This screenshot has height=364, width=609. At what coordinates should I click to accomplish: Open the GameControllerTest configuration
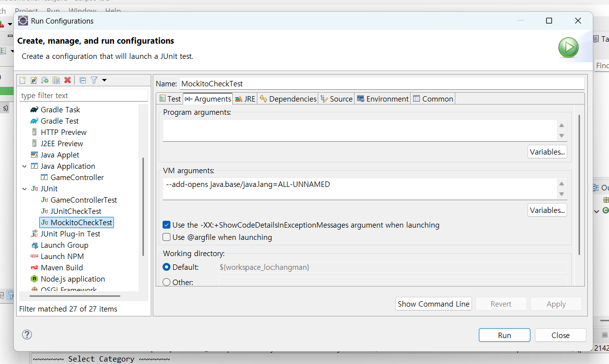click(83, 200)
